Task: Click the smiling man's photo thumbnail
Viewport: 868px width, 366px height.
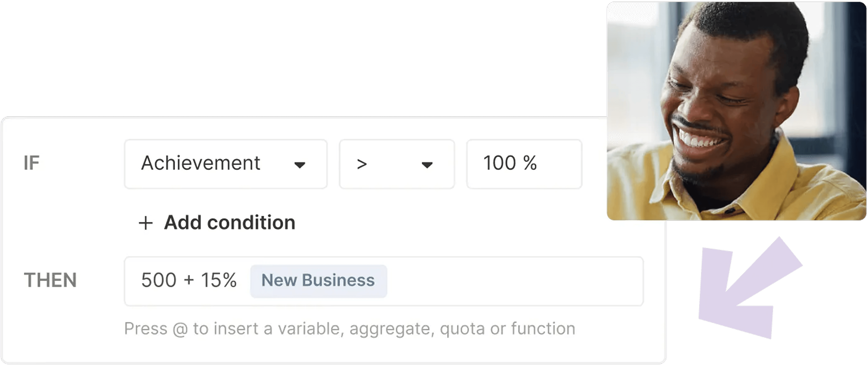Action: point(736,111)
